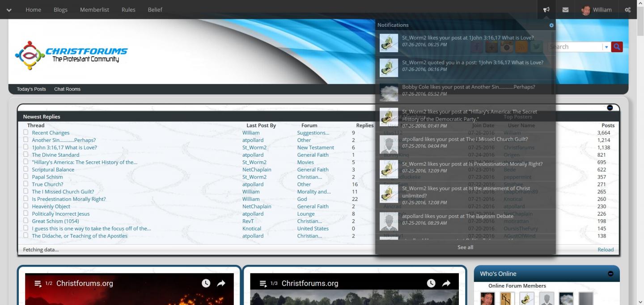Open the playlist icon on the 1/3 video

pyautogui.click(x=263, y=284)
